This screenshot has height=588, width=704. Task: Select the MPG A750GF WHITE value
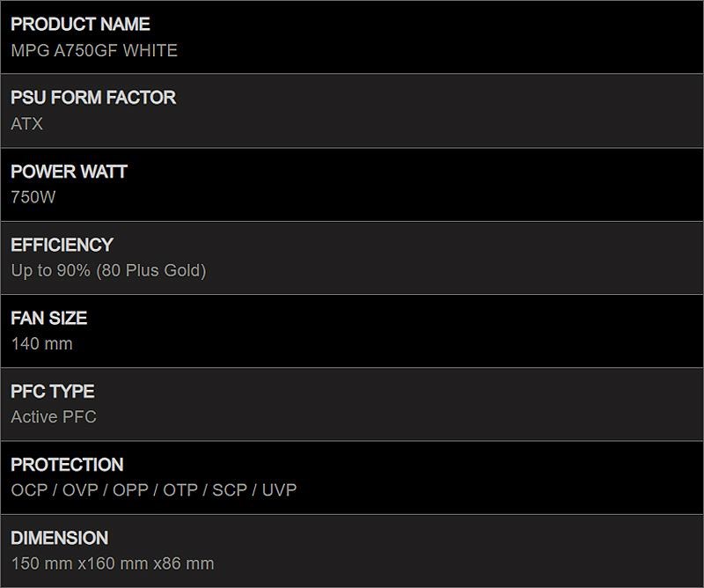click(94, 51)
